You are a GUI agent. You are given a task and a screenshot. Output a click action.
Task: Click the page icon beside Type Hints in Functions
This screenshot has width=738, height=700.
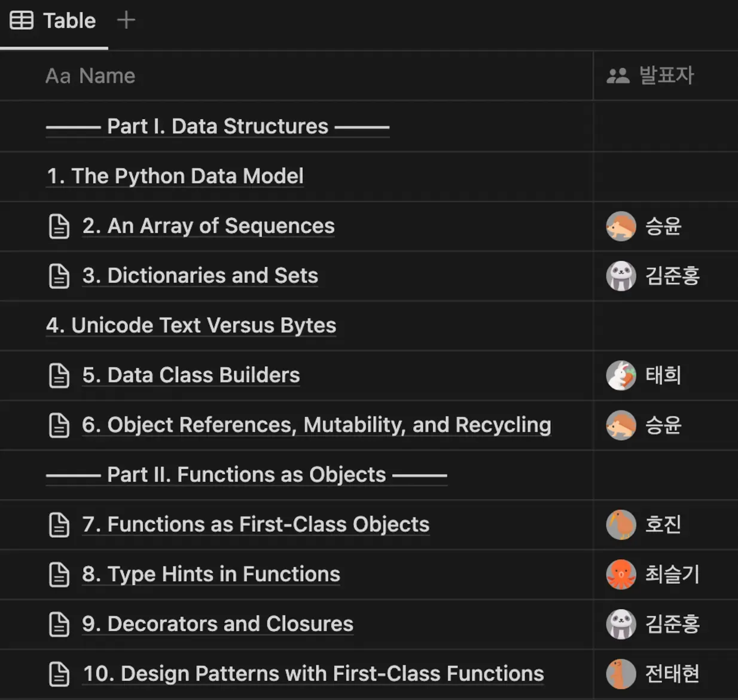(x=59, y=575)
